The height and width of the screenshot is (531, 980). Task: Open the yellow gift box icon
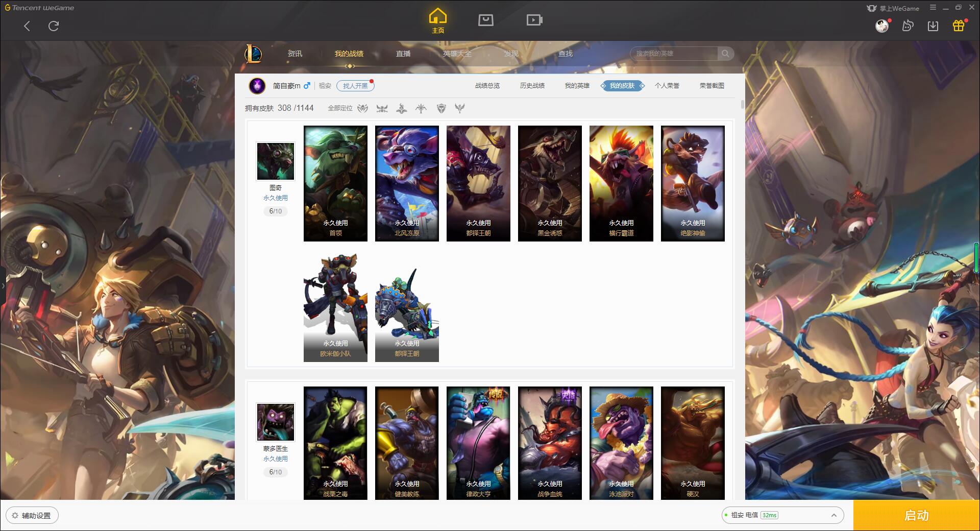(x=959, y=26)
